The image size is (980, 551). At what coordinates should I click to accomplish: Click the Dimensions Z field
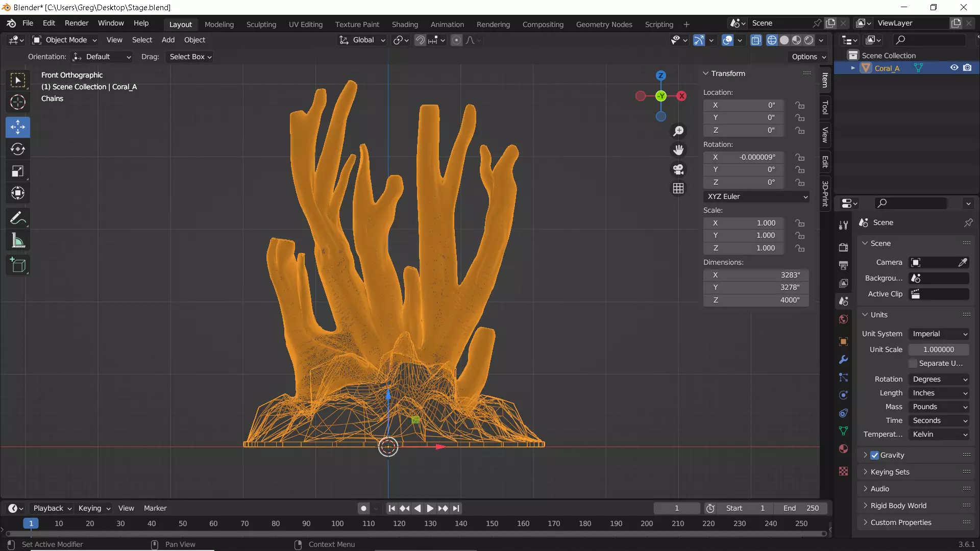[756, 300]
